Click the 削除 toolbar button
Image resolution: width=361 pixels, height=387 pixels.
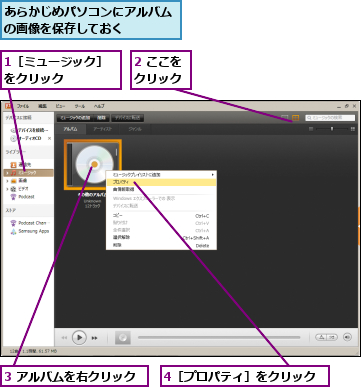click(101, 118)
